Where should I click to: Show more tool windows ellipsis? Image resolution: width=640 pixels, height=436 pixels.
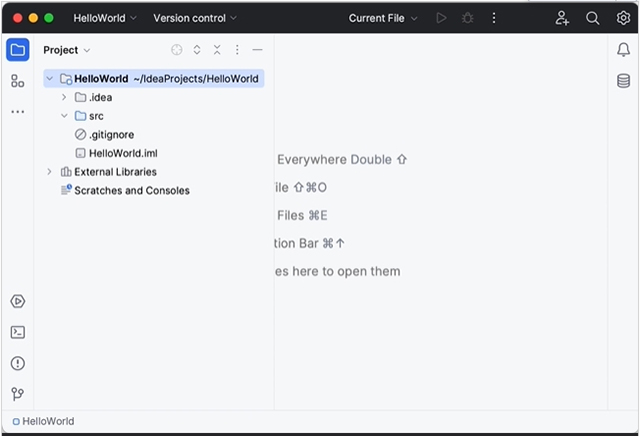[18, 111]
